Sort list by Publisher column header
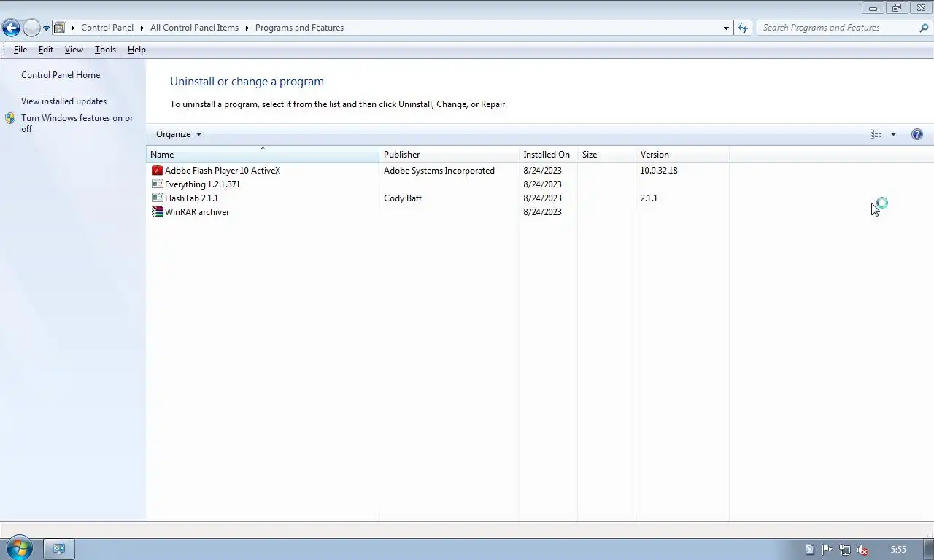Viewport: 934px width, 560px height. (449, 155)
